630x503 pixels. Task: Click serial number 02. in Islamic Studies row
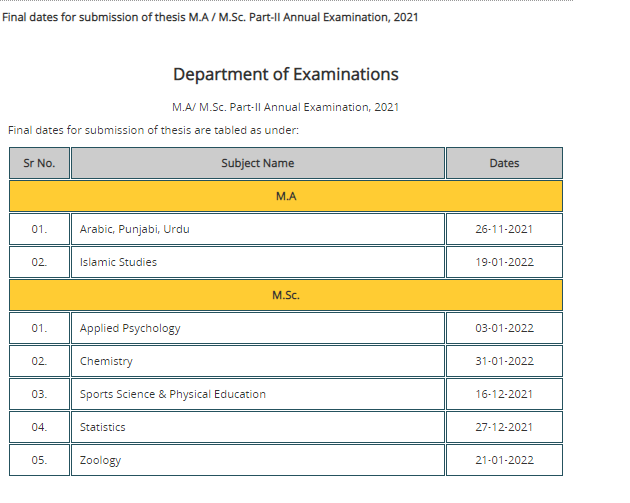pyautogui.click(x=39, y=262)
